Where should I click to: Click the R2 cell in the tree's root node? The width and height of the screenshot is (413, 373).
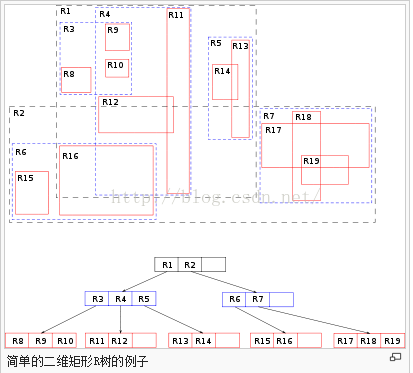(190, 265)
